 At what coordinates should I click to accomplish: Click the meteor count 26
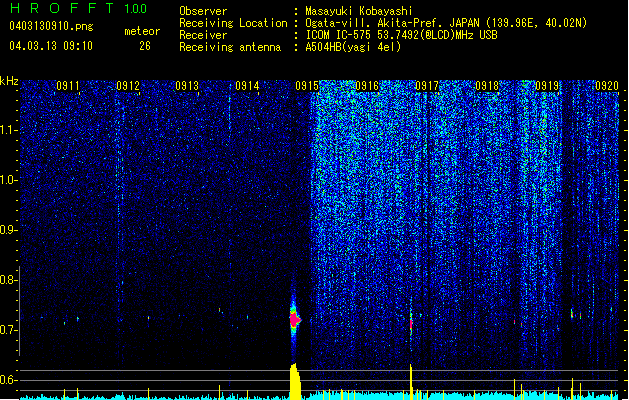[145, 46]
